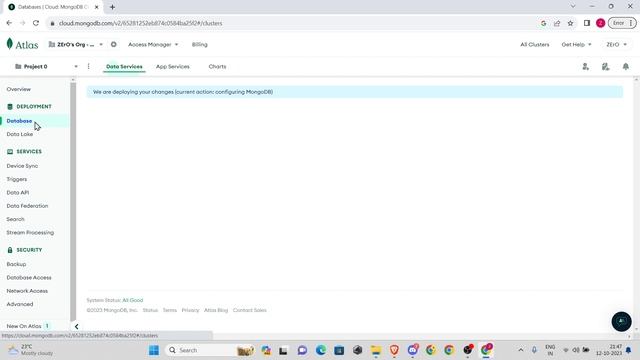
Task: Switch to the App Services tab
Action: [x=173, y=67]
